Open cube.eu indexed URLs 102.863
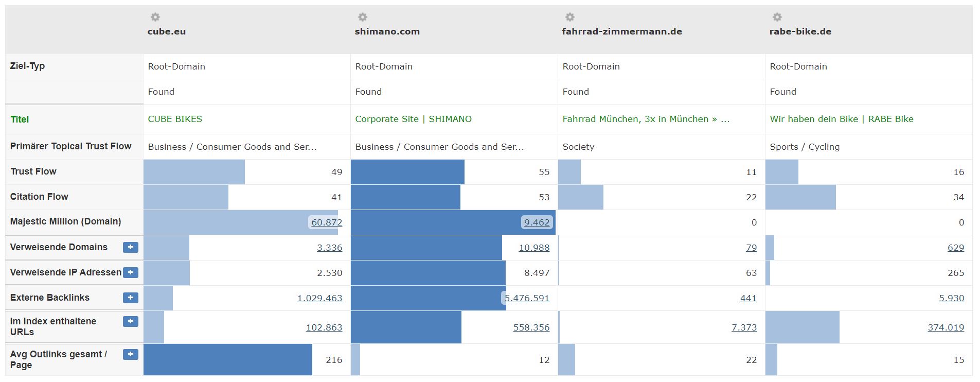 click(x=324, y=327)
